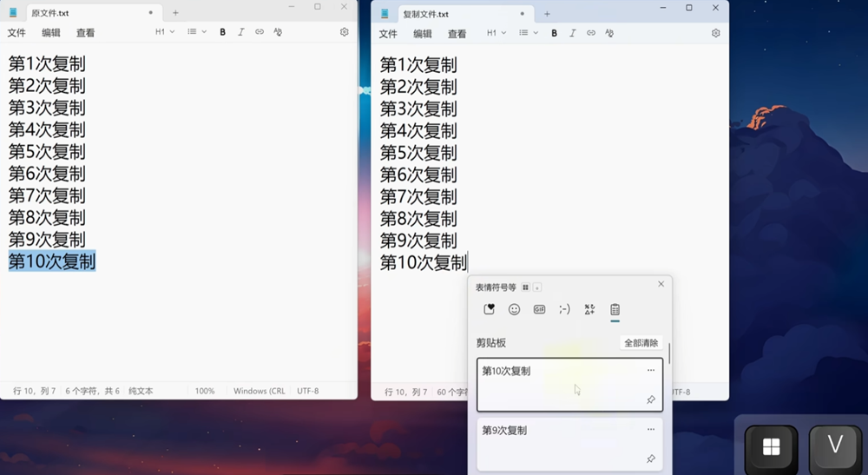Click 全部清除 to clear clipboard
This screenshot has height=475, width=868.
(x=641, y=343)
